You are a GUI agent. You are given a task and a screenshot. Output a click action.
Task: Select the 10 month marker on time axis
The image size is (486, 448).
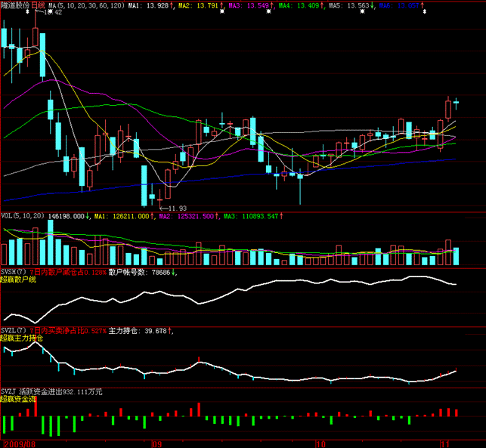[x=320, y=443]
